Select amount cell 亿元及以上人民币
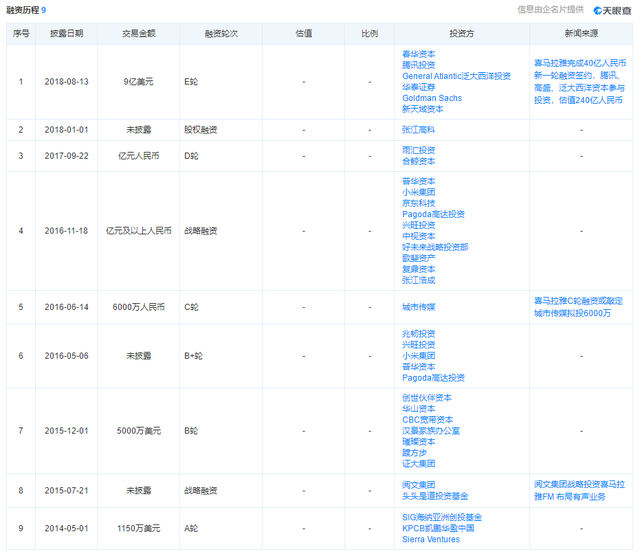Screen dimensions: 640x556 pos(138,231)
